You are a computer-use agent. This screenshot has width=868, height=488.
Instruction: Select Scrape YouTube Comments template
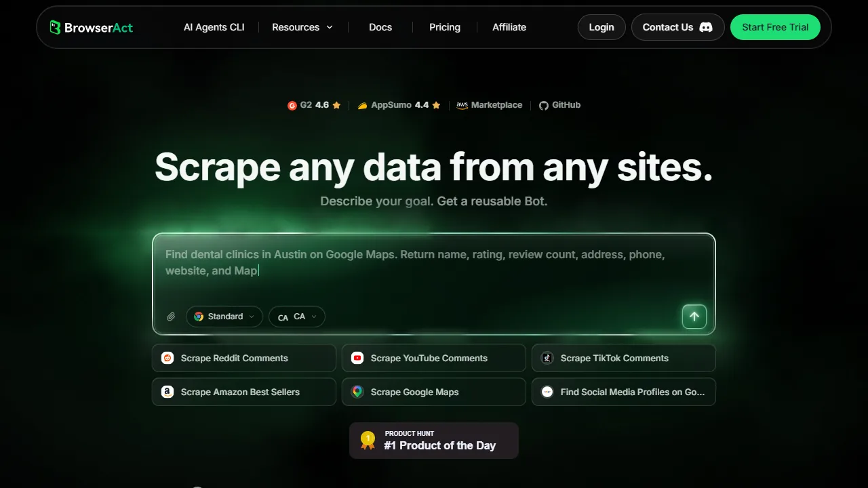pos(434,358)
